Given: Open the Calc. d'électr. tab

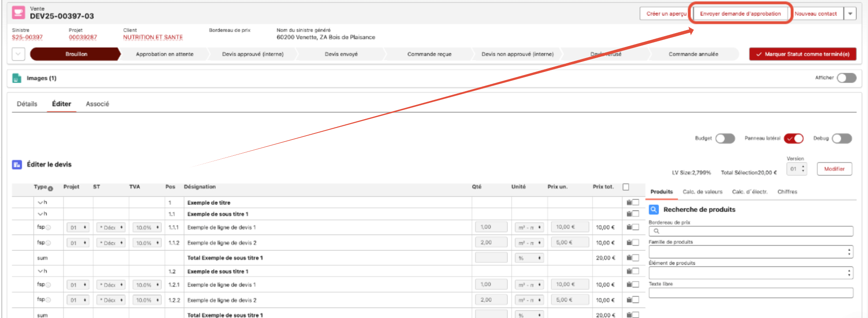Looking at the screenshot, I should (750, 192).
